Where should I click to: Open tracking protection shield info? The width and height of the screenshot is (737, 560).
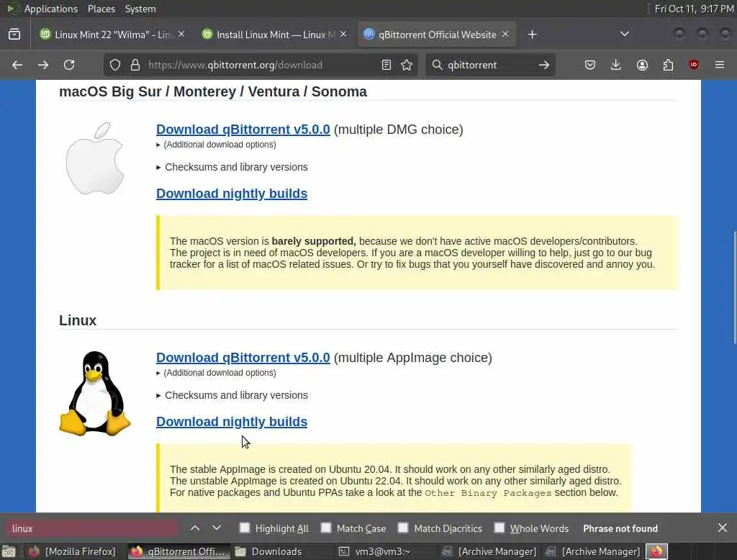pos(115,65)
